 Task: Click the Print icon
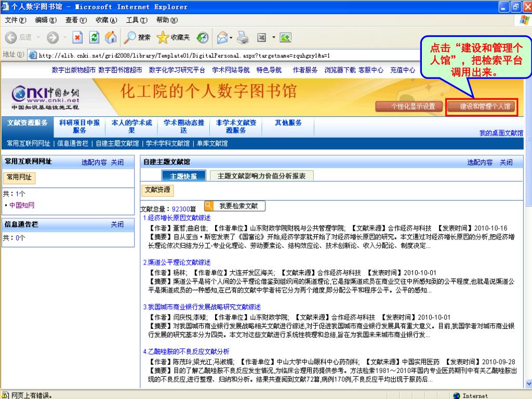pos(243,37)
